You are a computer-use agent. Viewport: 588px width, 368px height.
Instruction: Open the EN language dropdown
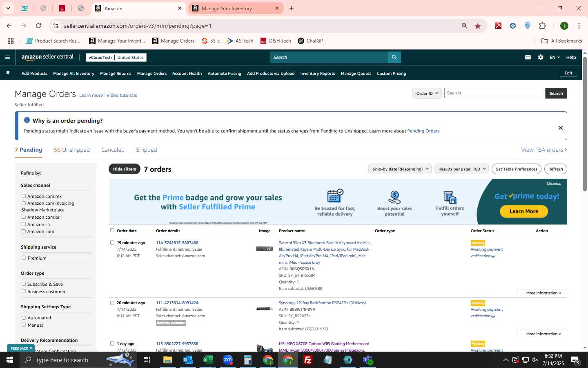tap(555, 57)
